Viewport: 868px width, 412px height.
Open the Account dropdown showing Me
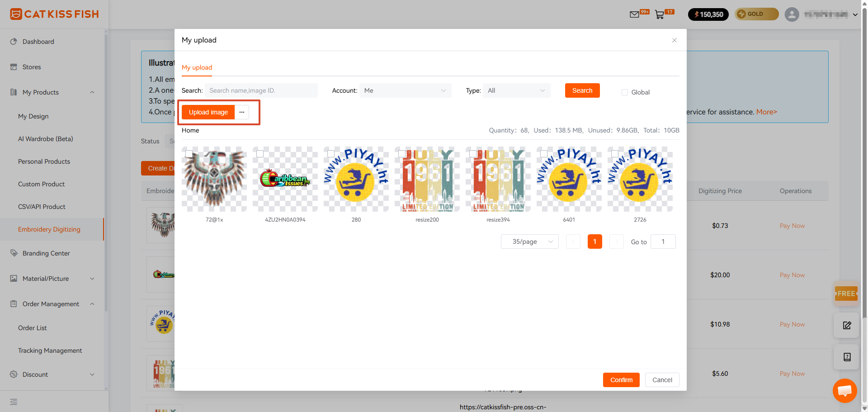click(x=406, y=90)
